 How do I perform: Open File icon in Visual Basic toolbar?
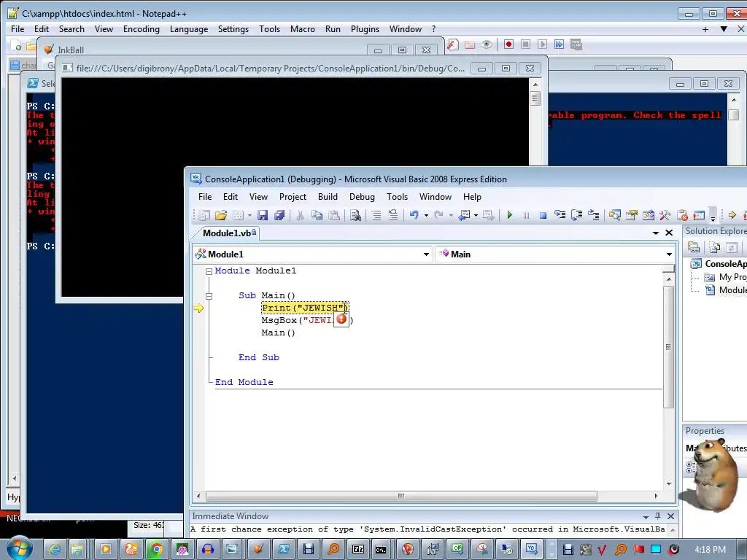(220, 215)
